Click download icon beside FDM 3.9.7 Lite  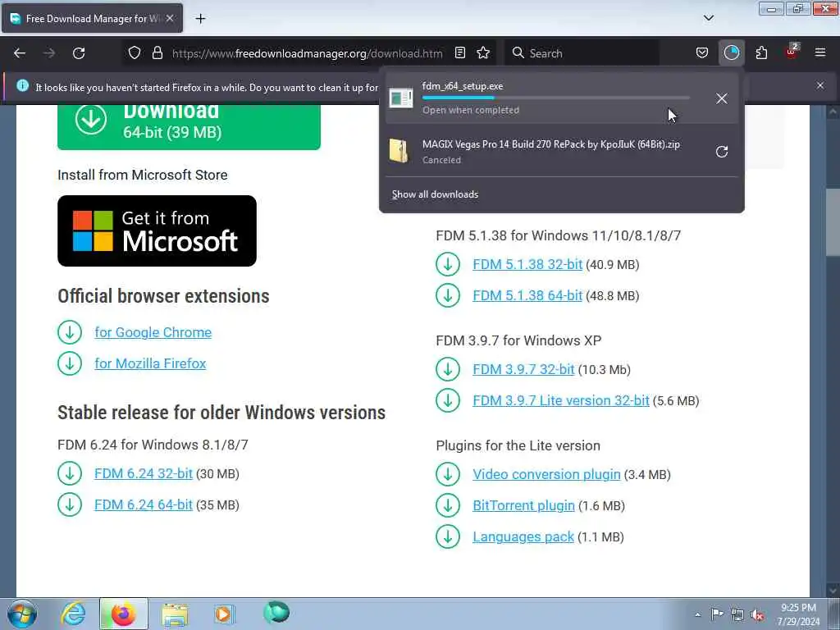tap(448, 400)
